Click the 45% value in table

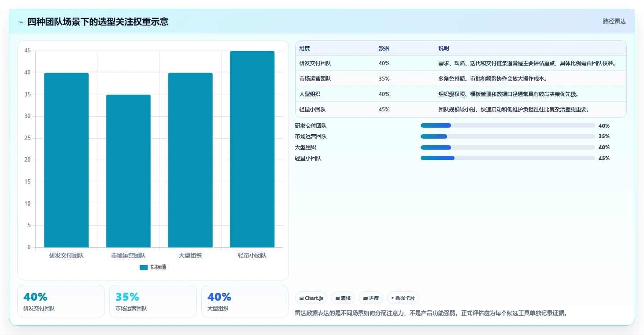(x=384, y=110)
